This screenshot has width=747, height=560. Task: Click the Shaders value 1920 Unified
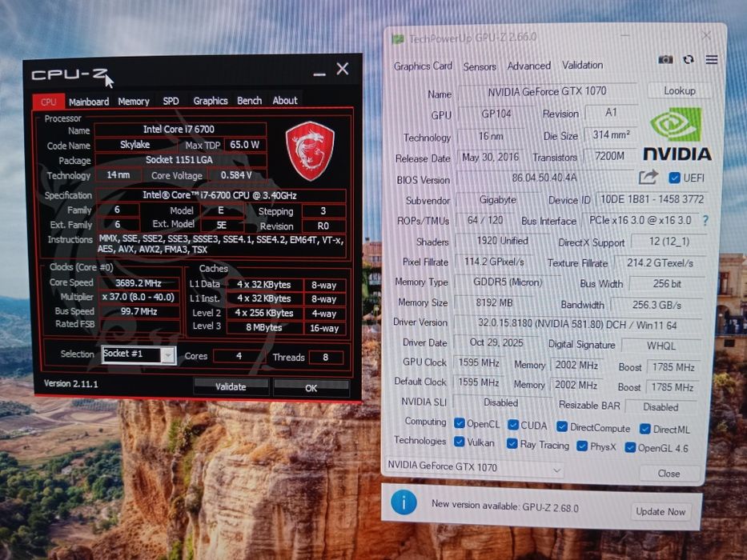tap(503, 241)
